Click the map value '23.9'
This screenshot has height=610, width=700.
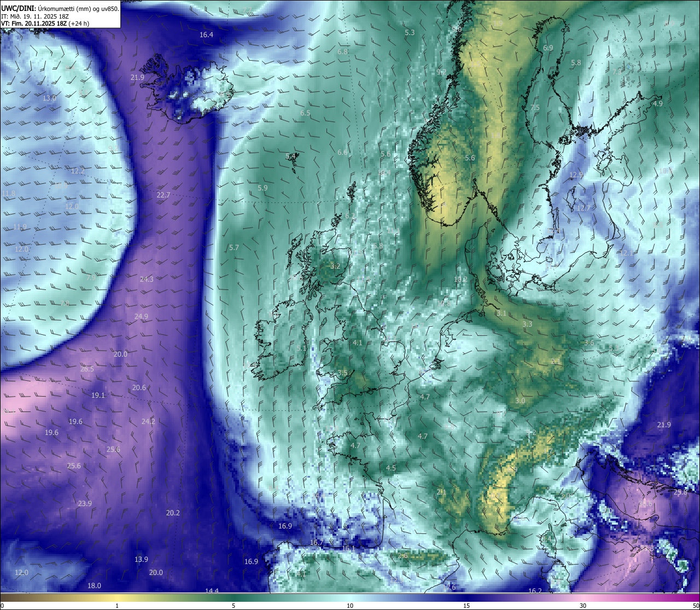pyautogui.click(x=85, y=504)
